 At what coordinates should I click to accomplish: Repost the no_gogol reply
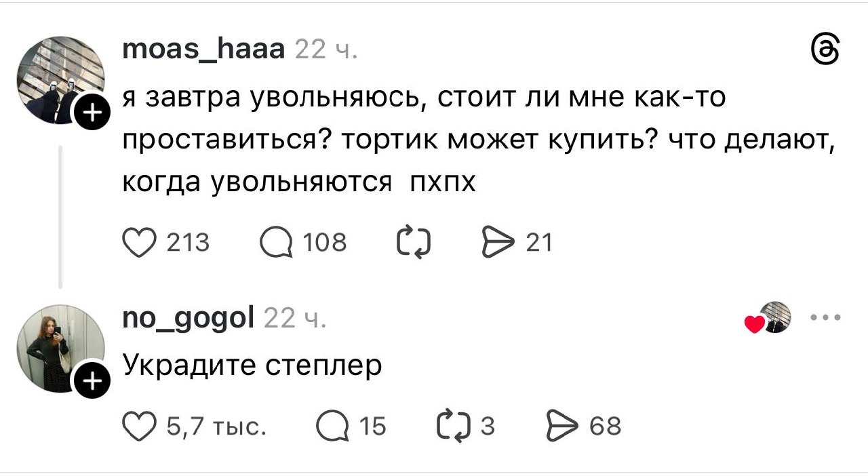[x=453, y=427]
